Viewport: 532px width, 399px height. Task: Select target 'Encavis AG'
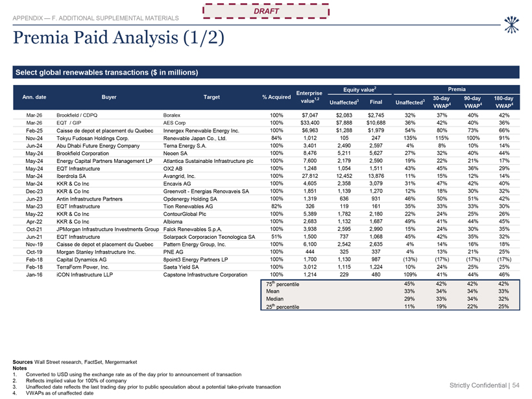[176, 184]
